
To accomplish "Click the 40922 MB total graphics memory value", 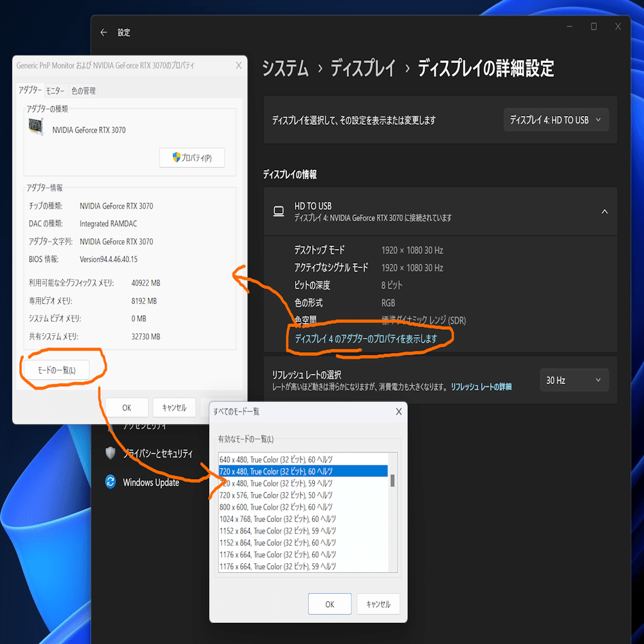I will [146, 283].
